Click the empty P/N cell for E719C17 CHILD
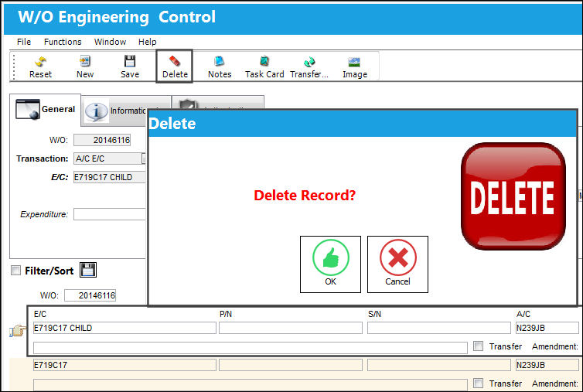The image size is (583, 392). [x=291, y=328]
